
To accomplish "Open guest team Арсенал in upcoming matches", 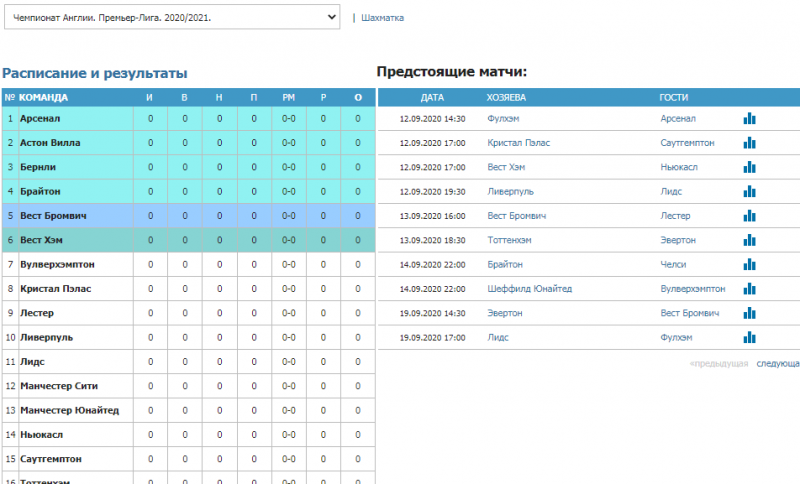I will (678, 119).
